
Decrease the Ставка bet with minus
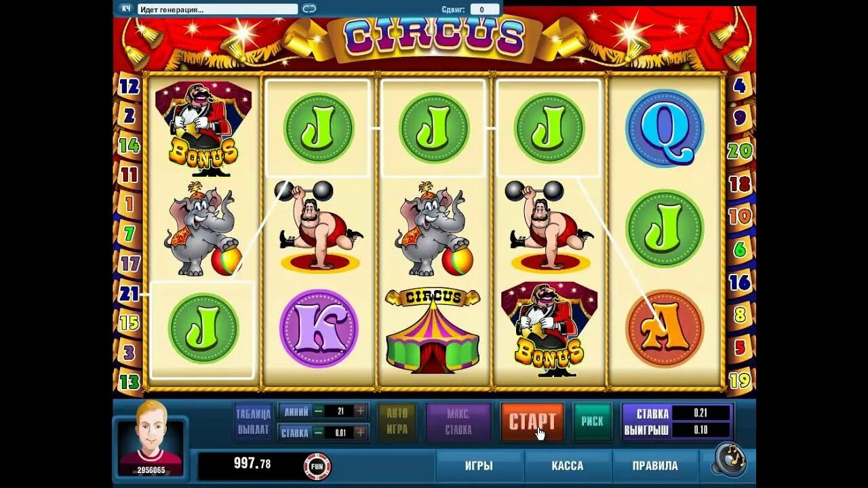(317, 432)
